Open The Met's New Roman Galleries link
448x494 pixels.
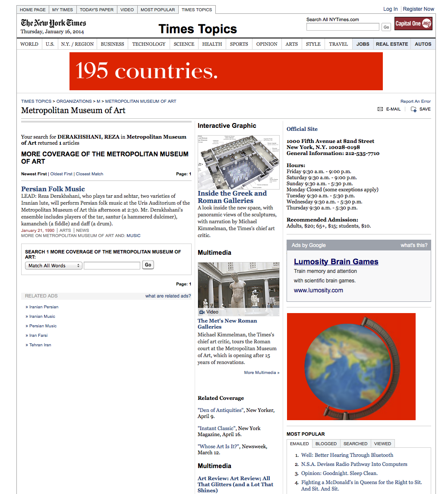(x=227, y=323)
